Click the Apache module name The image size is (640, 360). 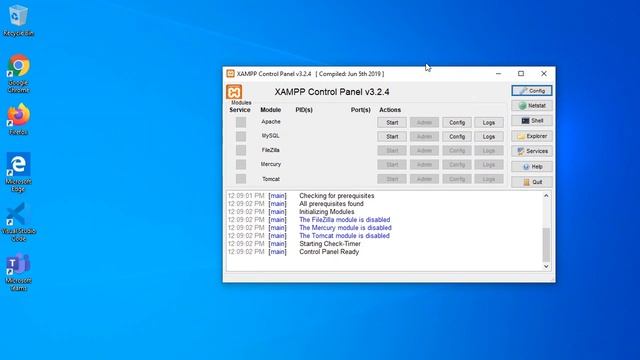[271, 122]
